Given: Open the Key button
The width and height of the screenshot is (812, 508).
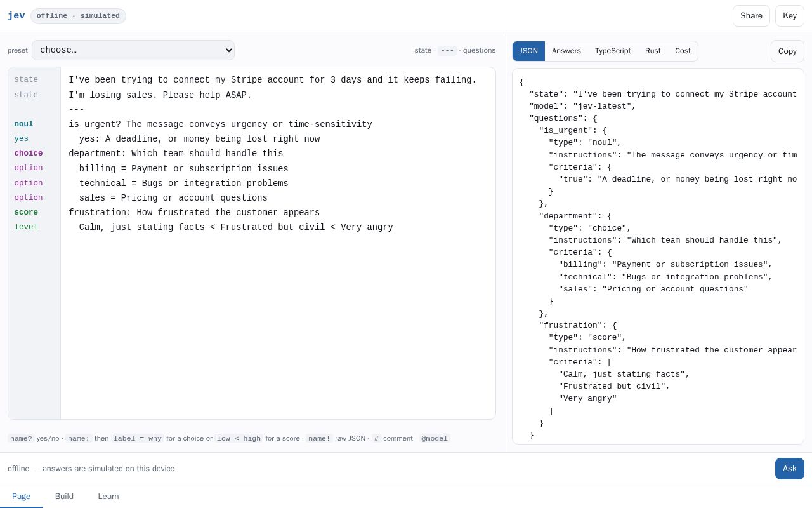Looking at the screenshot, I should [790, 16].
